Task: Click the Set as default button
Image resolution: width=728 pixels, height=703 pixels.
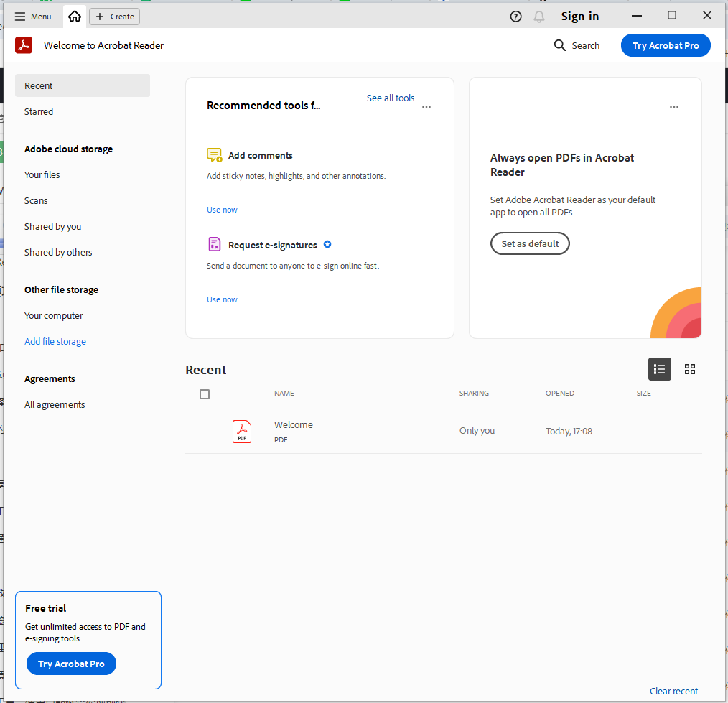Action: (x=530, y=243)
